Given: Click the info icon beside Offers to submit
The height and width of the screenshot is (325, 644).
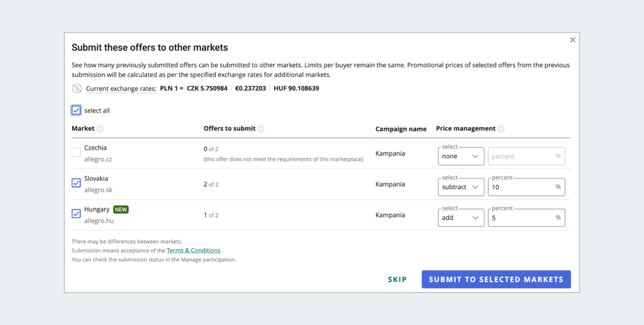Looking at the screenshot, I should point(261,129).
